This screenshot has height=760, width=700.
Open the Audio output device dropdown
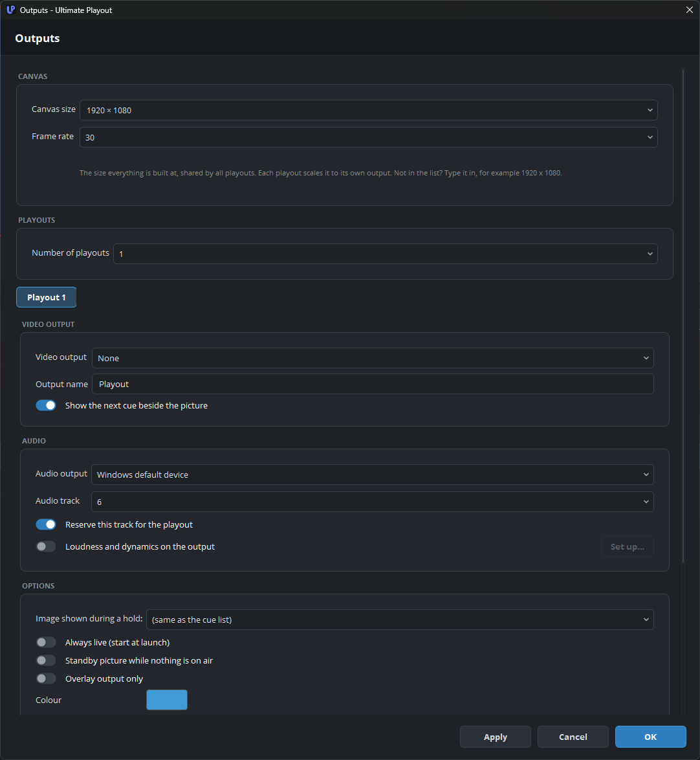click(x=372, y=475)
